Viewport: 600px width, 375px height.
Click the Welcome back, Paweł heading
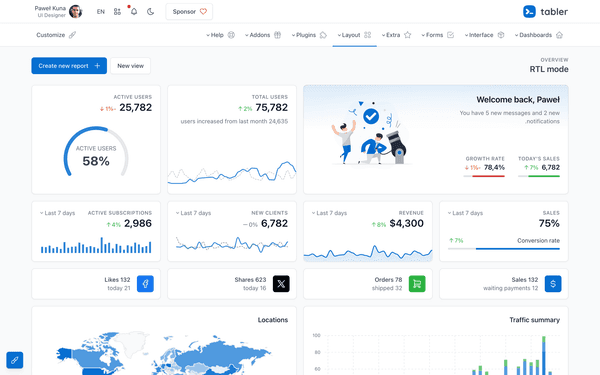[518, 100]
